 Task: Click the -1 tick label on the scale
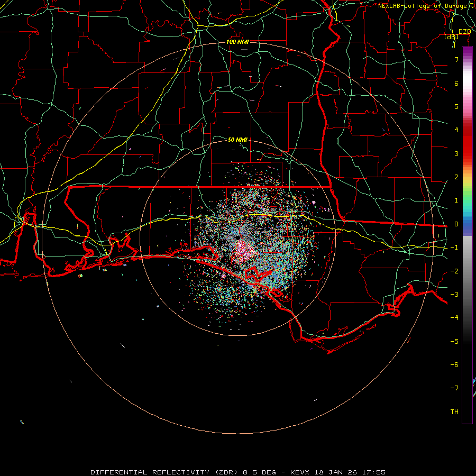[x=454, y=248]
